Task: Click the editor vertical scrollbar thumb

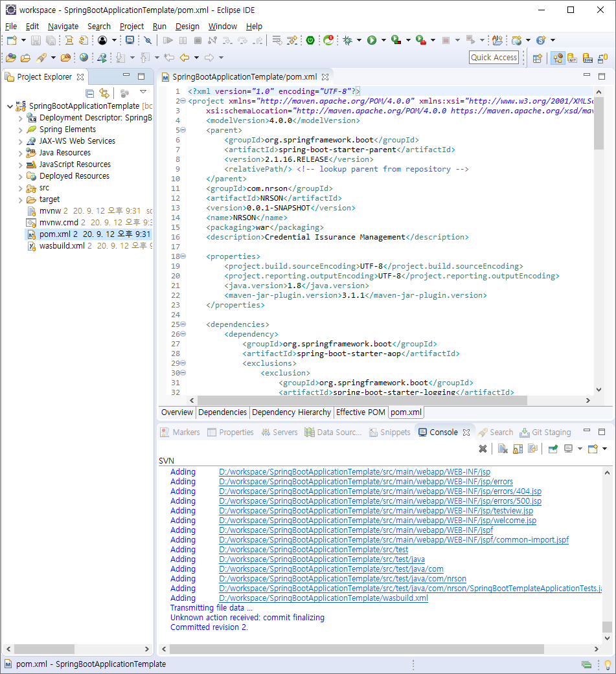Action: pyautogui.click(x=599, y=124)
